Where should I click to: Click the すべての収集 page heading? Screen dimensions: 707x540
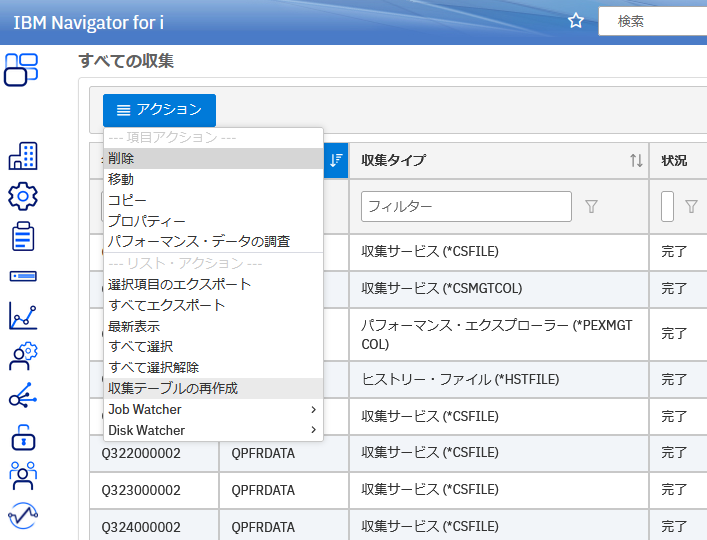point(126,61)
